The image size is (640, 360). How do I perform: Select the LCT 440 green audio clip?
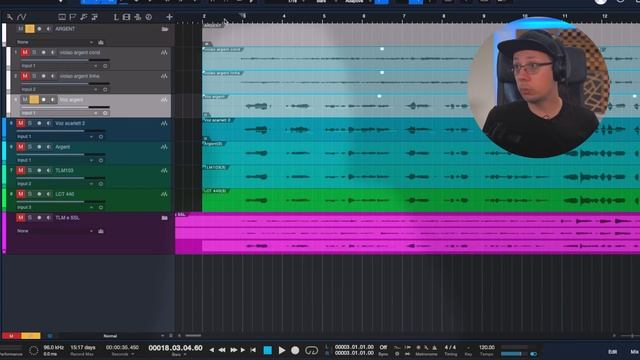click(421, 200)
